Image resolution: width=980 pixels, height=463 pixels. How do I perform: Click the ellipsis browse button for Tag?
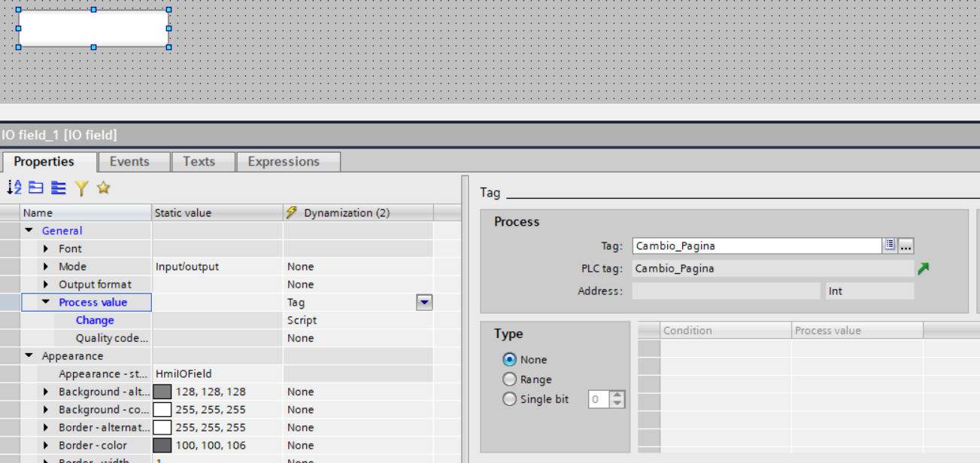click(906, 245)
